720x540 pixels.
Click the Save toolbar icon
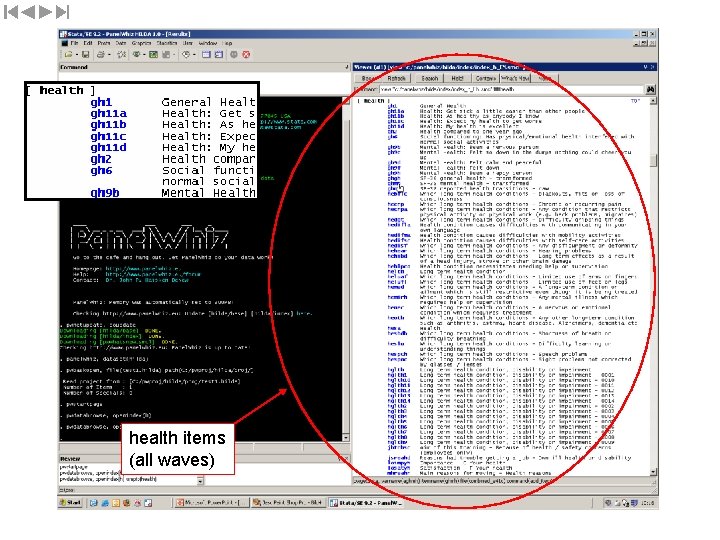coord(85,55)
